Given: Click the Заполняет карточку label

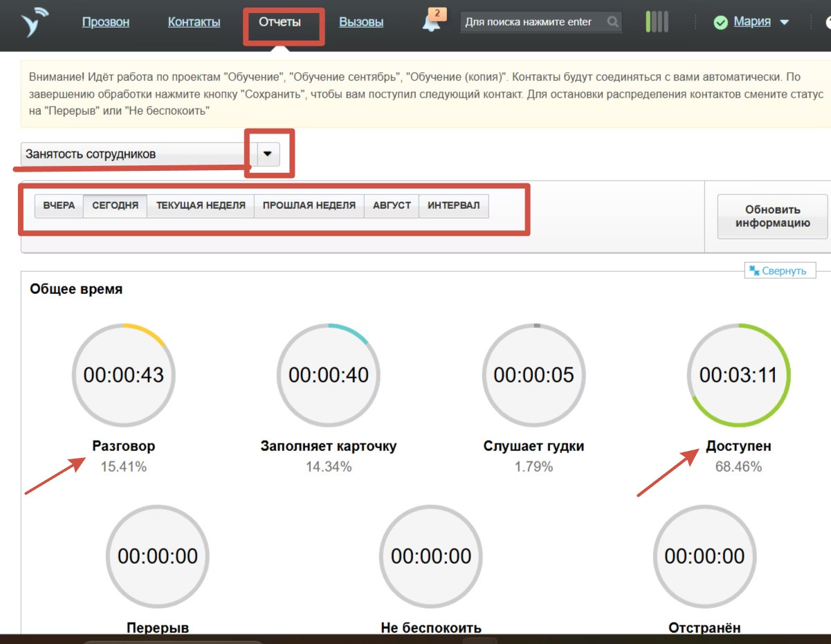Looking at the screenshot, I should (329, 446).
